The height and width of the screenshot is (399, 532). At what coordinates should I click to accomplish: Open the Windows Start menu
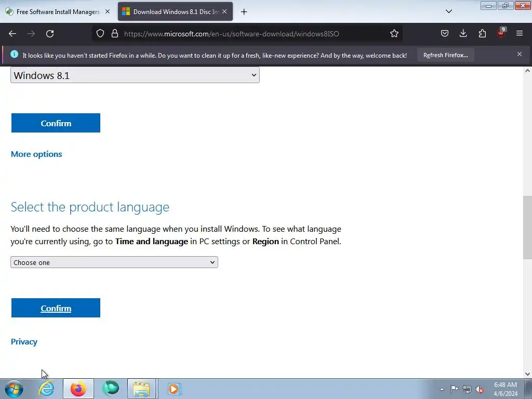tap(14, 389)
